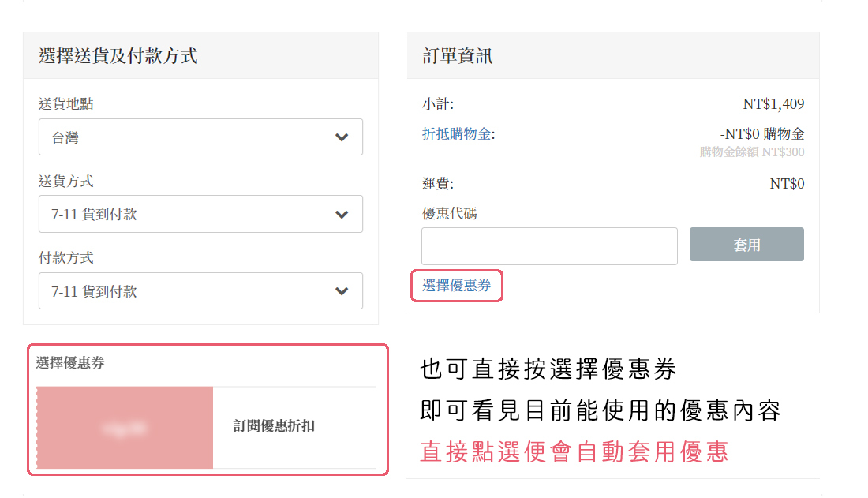The height and width of the screenshot is (498, 868).
Task: Click the 優惠代碼 field label
Action: click(450, 213)
